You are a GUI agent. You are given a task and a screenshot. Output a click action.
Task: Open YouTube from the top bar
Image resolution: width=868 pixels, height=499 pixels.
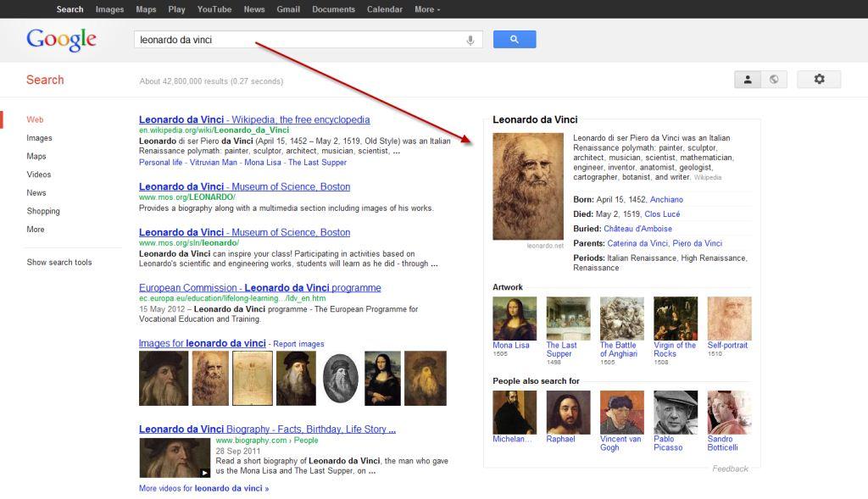[214, 9]
